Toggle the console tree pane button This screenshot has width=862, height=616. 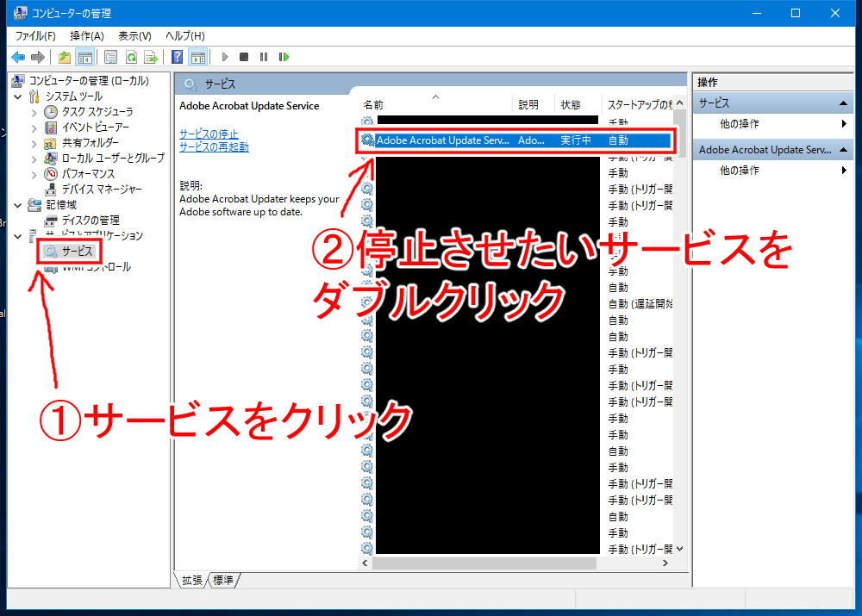click(85, 57)
